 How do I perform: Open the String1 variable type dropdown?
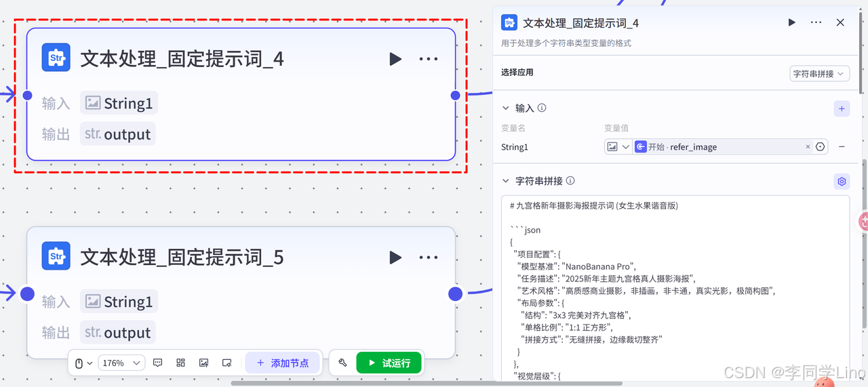coord(618,146)
